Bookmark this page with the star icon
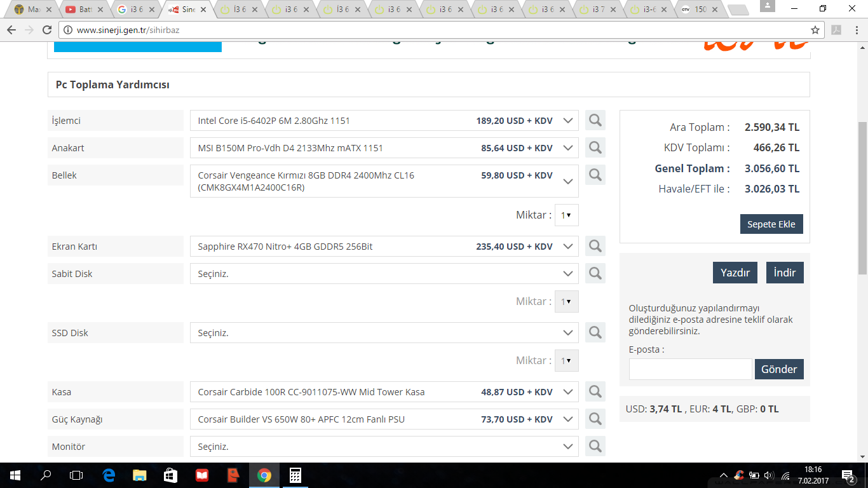Viewport: 868px width, 488px height. tap(815, 30)
